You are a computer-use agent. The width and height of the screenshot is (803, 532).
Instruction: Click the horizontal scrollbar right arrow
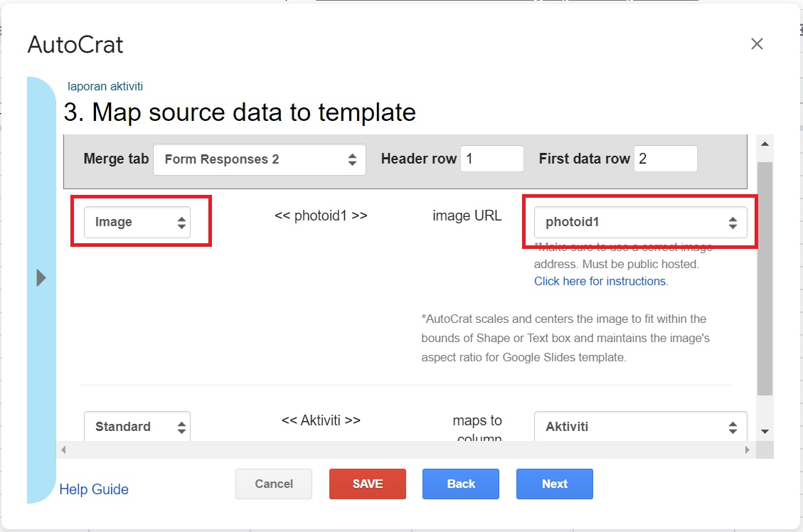747,449
